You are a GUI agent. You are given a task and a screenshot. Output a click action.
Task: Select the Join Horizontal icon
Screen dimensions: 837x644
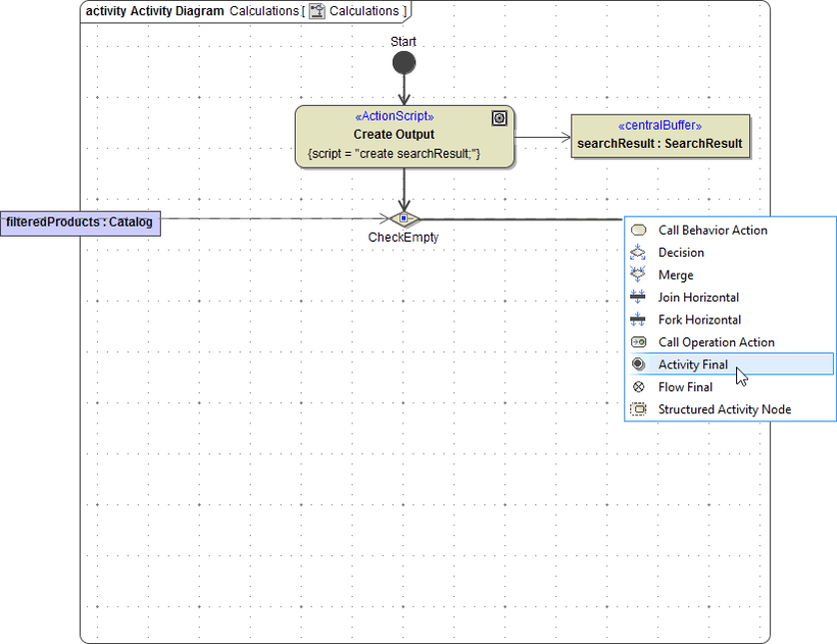[638, 298]
